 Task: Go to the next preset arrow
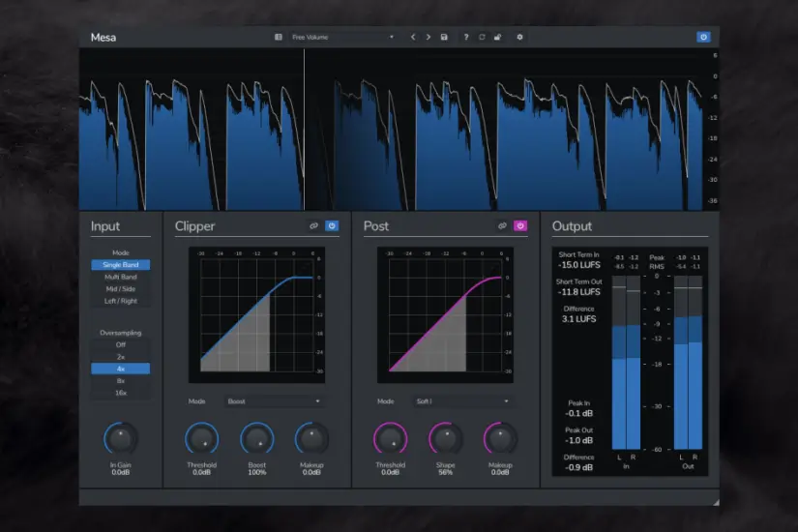click(x=428, y=37)
